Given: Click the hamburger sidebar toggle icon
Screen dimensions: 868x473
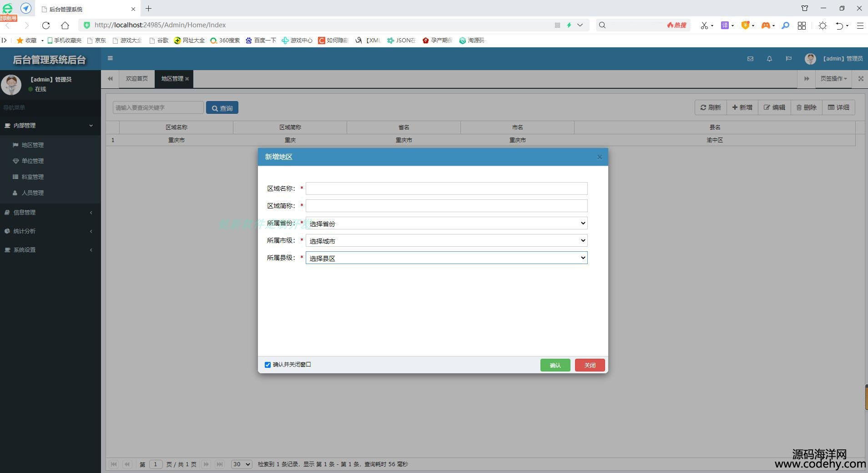Looking at the screenshot, I should 110,58.
